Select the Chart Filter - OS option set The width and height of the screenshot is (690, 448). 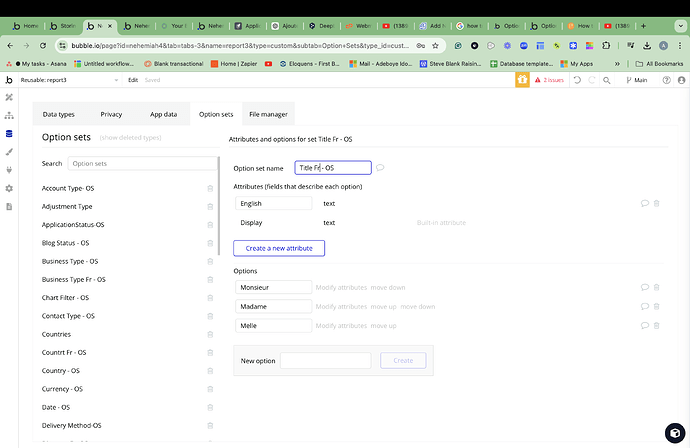(x=65, y=298)
